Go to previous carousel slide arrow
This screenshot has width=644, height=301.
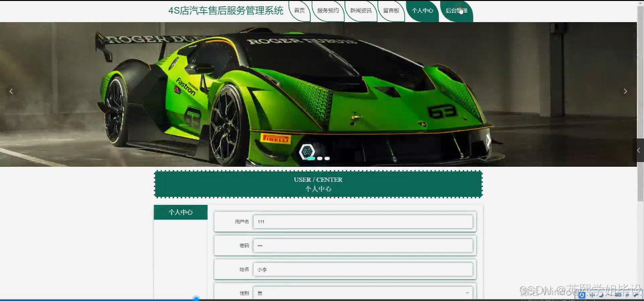(11, 91)
